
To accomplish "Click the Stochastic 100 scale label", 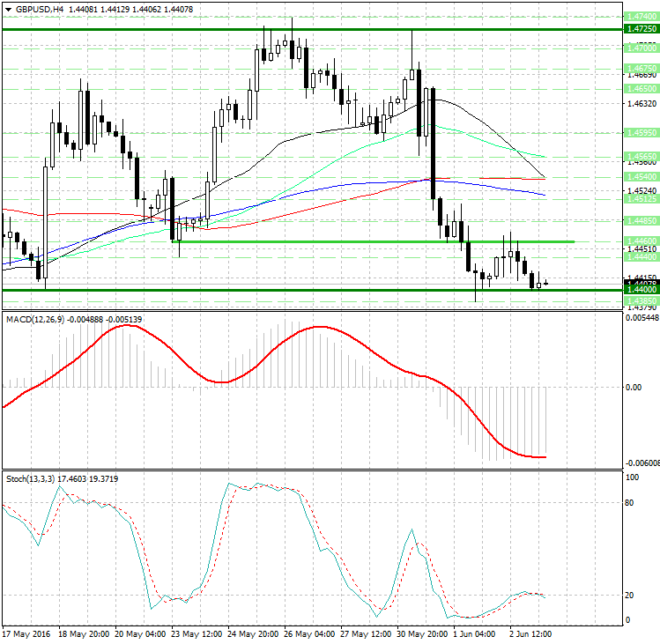I will click(632, 477).
